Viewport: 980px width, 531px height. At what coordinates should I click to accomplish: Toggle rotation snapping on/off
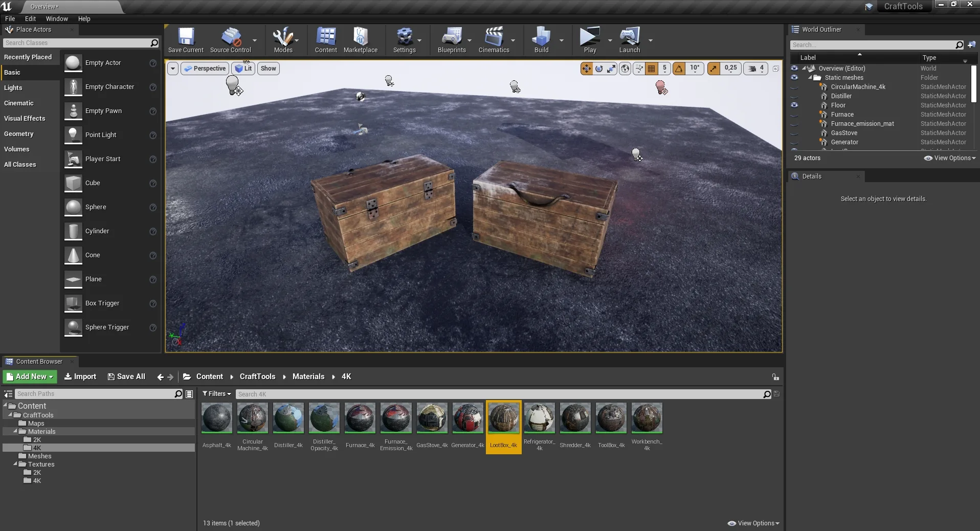(679, 69)
